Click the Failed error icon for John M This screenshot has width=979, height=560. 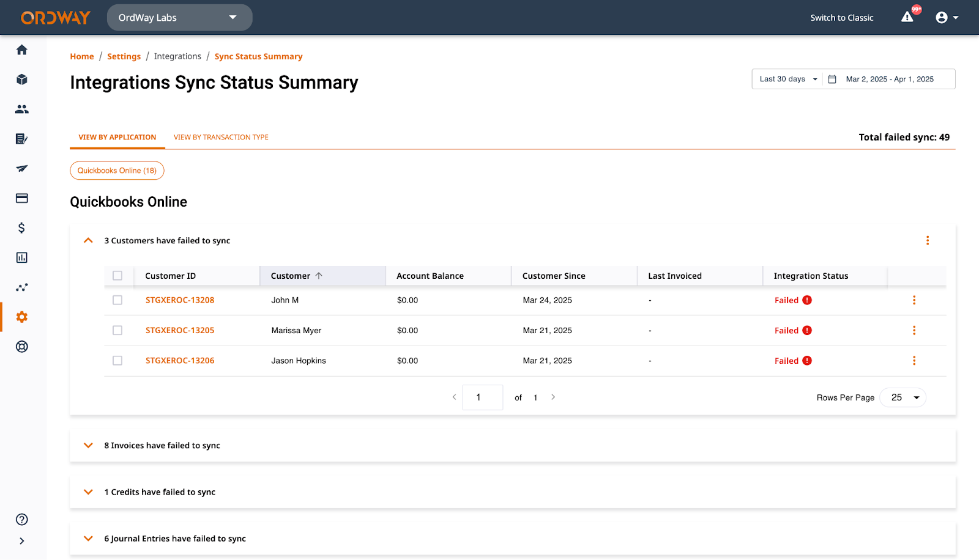(x=807, y=300)
